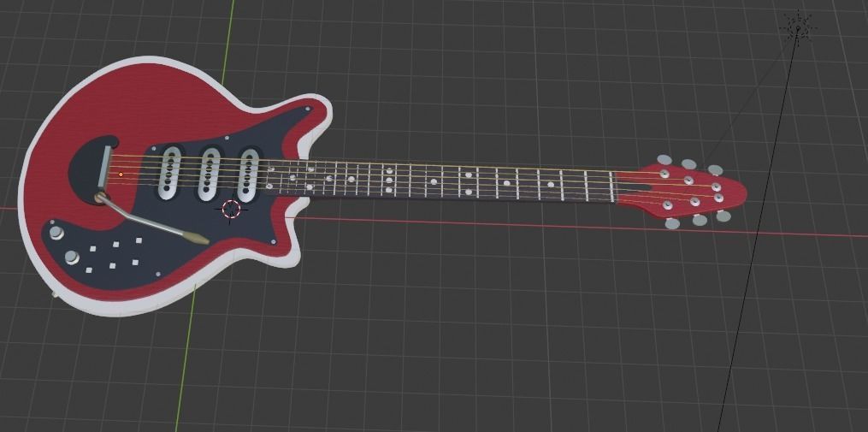Viewport: 868px width, 432px height.
Task: Select the lower-edge tuning peg nearest the nut
Action: click(672, 223)
